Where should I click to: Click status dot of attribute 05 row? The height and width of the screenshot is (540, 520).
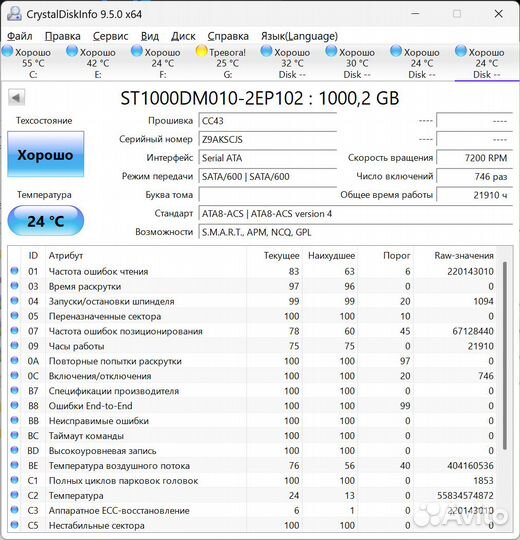click(14, 315)
